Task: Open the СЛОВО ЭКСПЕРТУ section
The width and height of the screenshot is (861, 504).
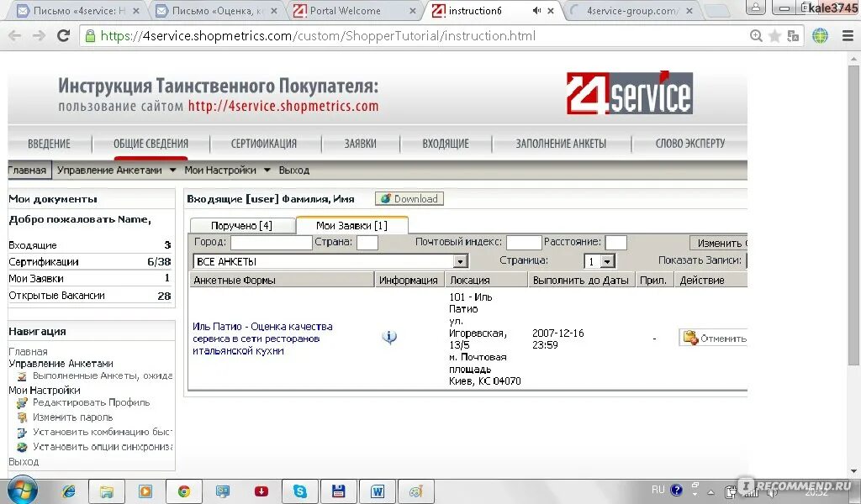Action: (x=690, y=144)
